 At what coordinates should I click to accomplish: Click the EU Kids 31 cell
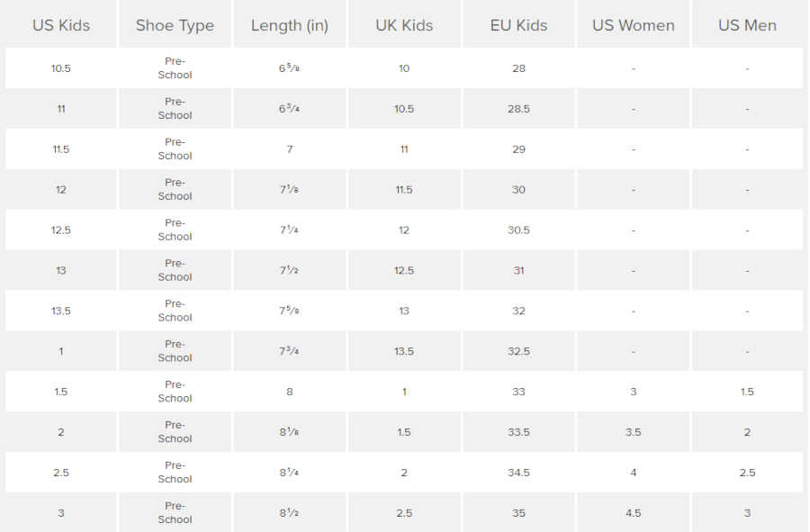pyautogui.click(x=518, y=271)
